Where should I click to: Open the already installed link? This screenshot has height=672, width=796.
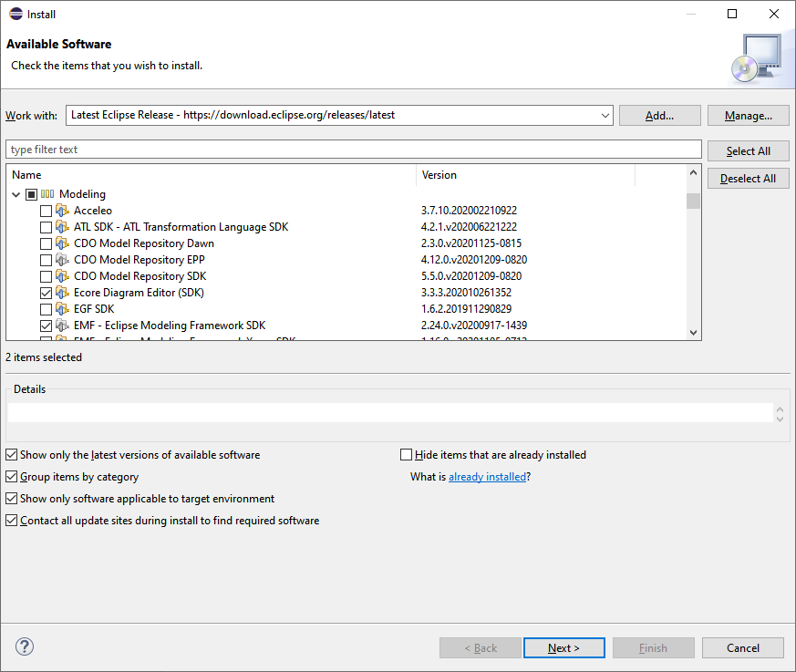(x=487, y=477)
